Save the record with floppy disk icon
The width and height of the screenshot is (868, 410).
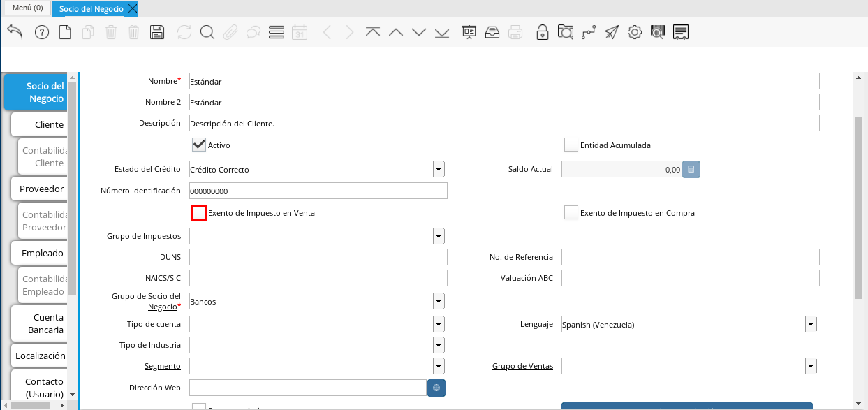[x=157, y=32]
